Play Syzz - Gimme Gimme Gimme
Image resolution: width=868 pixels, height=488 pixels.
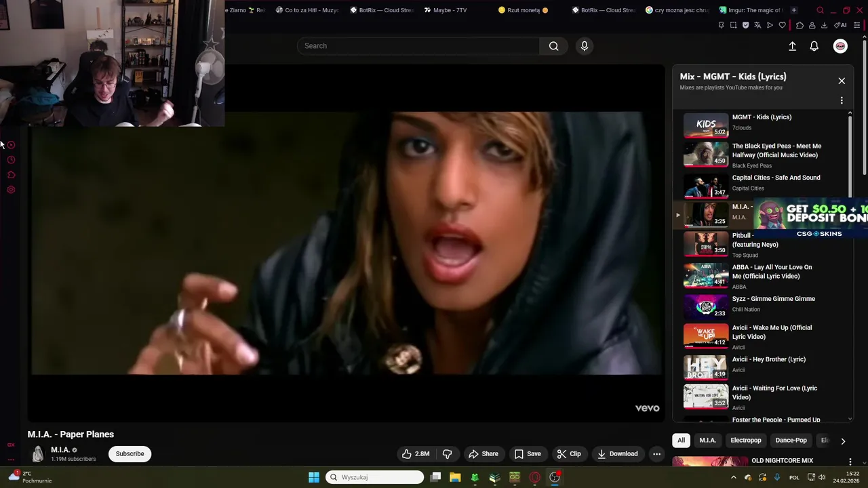pyautogui.click(x=761, y=306)
